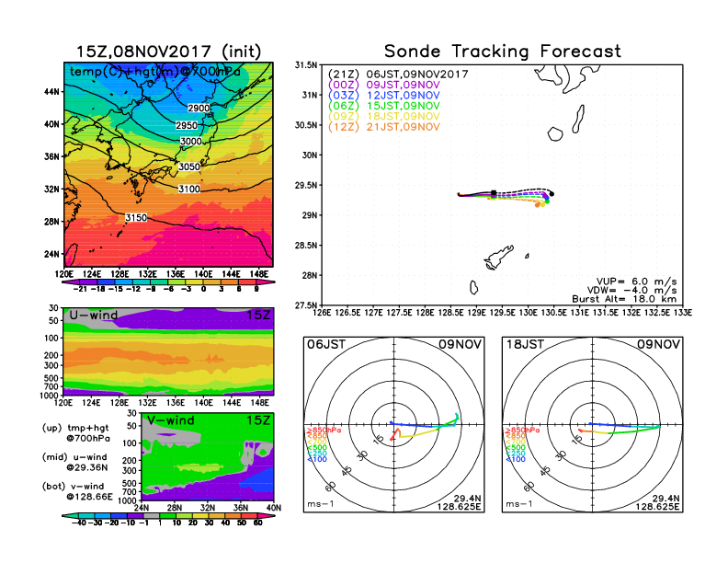
Task: Click the "(mid) u-wind @29.36N" note
Action: coord(74,462)
